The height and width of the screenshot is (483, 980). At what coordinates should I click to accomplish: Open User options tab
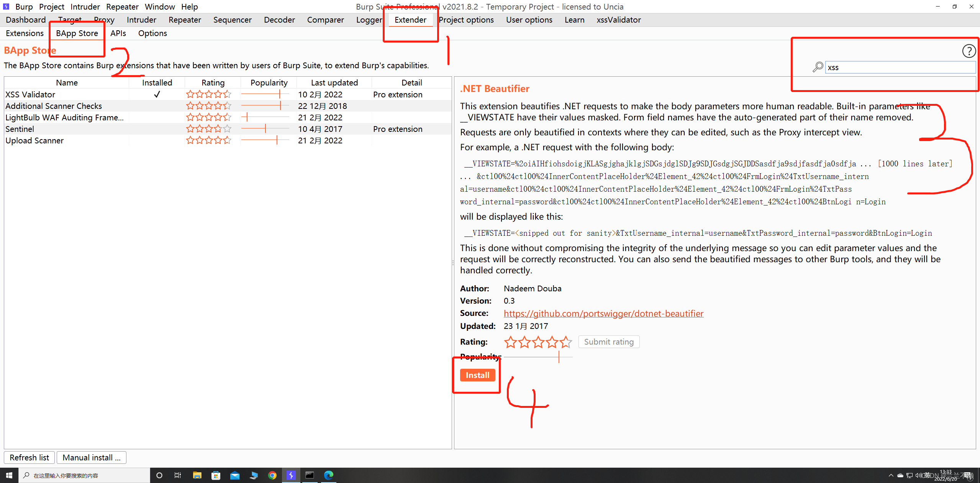[529, 20]
